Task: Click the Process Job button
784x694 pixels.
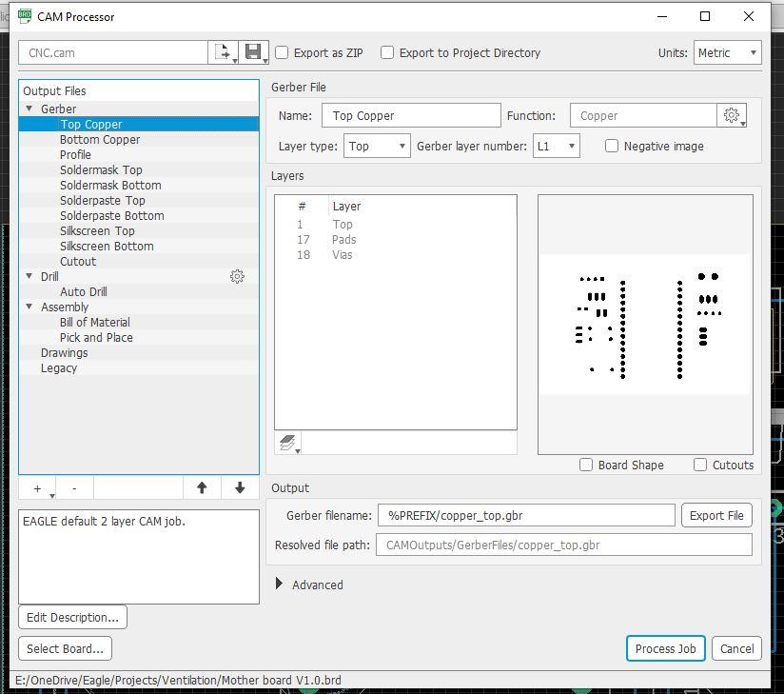Action: coord(665,648)
